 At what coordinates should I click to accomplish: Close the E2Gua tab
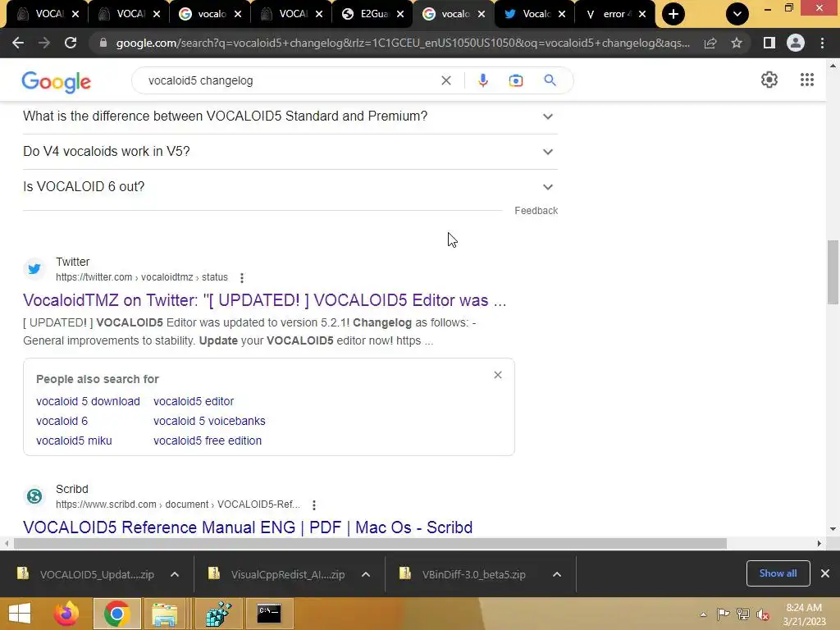coord(400,15)
